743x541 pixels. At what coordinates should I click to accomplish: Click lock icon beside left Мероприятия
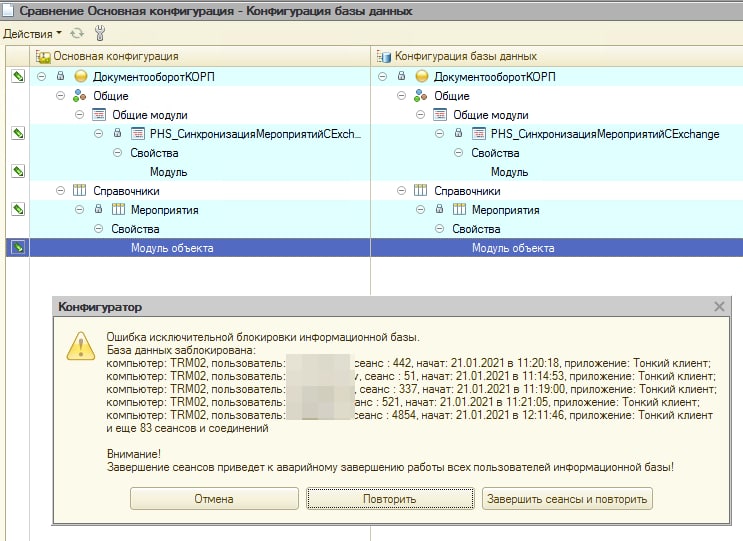click(98, 209)
